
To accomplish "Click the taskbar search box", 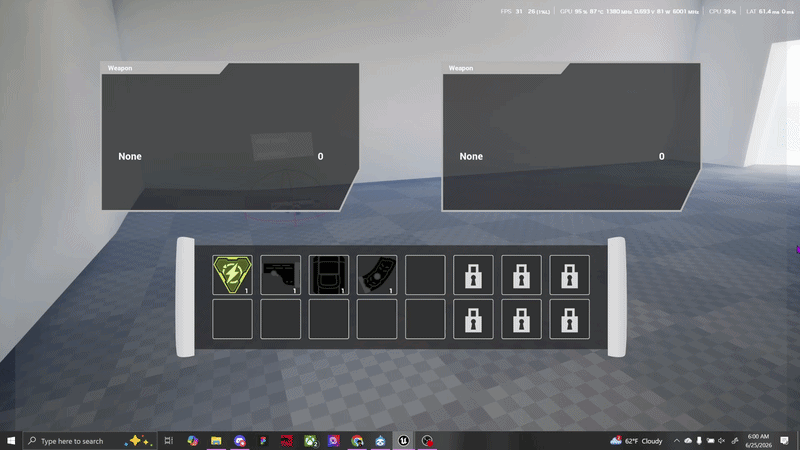I will click(x=90, y=441).
